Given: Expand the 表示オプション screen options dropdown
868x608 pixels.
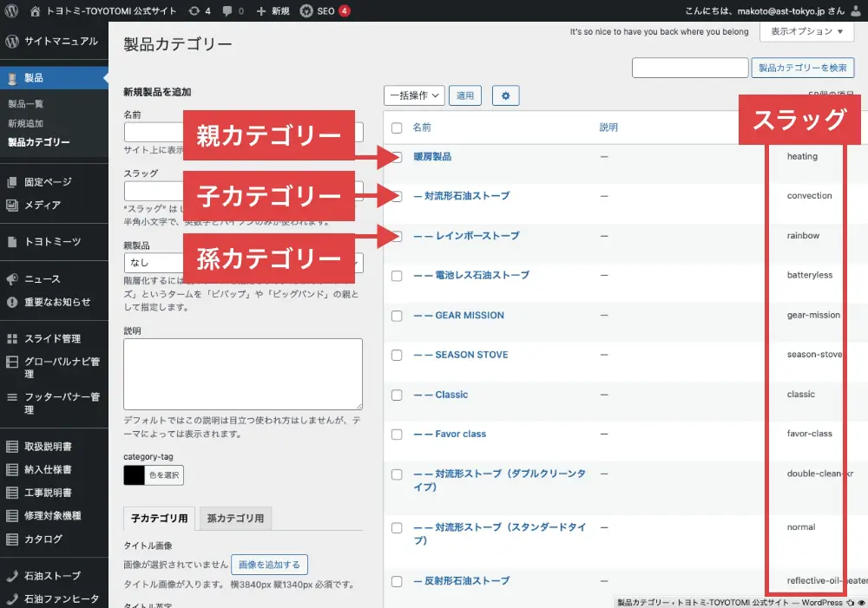Looking at the screenshot, I should (x=806, y=31).
